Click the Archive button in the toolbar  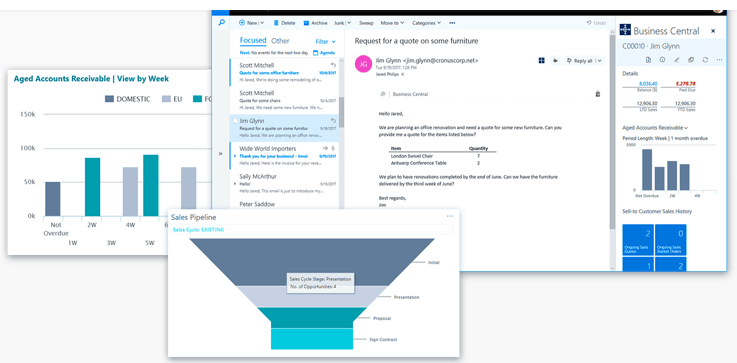pyautogui.click(x=315, y=23)
